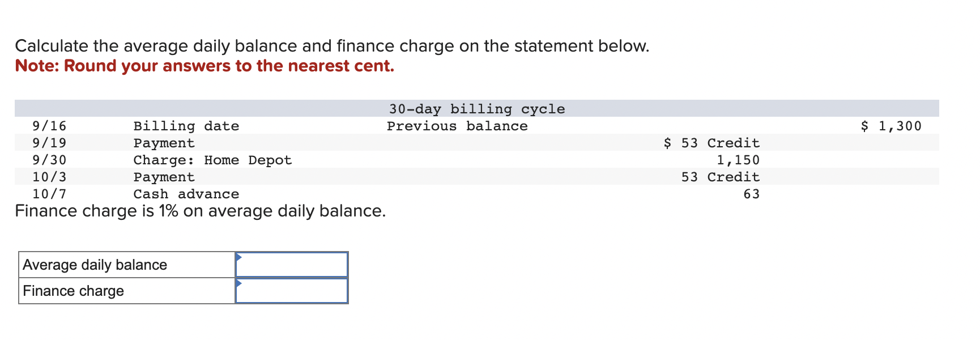Select the 1,150 Home Depot charge amount
Screen dimensions: 980x340
tap(738, 160)
